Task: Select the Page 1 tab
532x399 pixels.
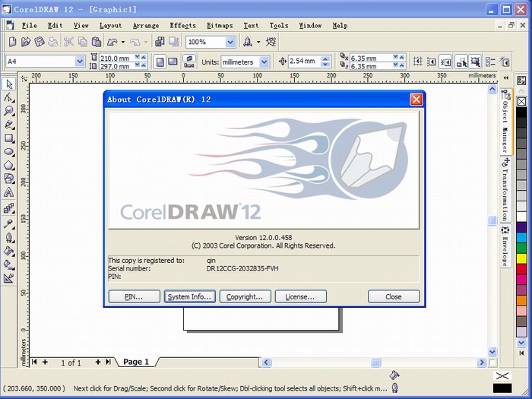Action: coord(136,362)
